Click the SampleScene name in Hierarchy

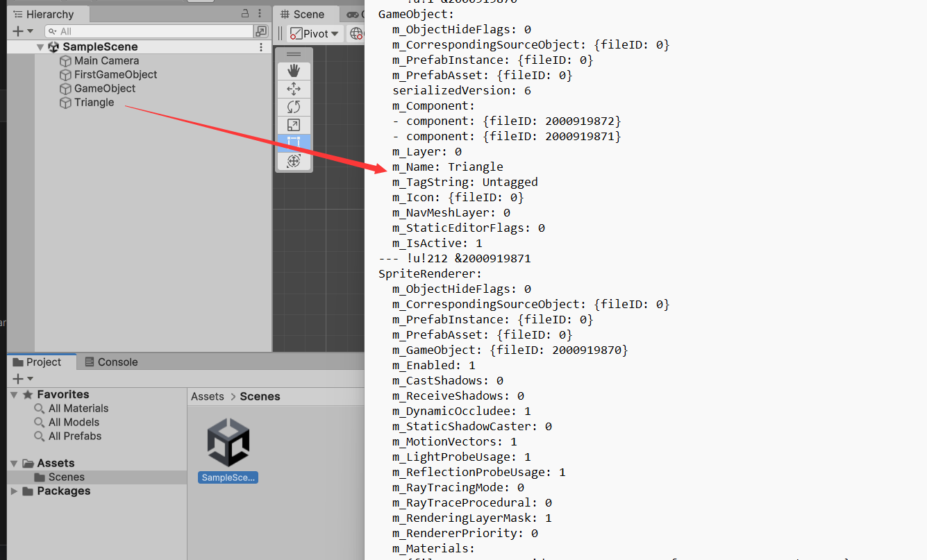(x=100, y=47)
